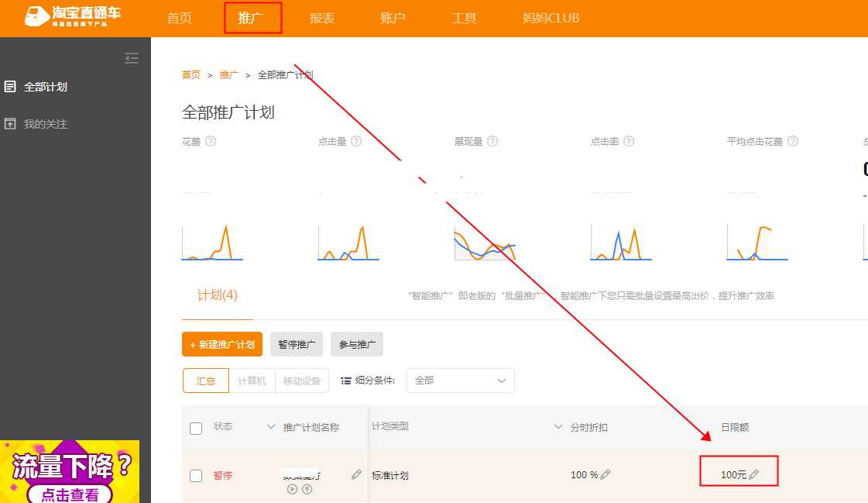This screenshot has width=868, height=503.
Task: Edit the 100% 分时折扣 pencil icon
Action: point(606,475)
